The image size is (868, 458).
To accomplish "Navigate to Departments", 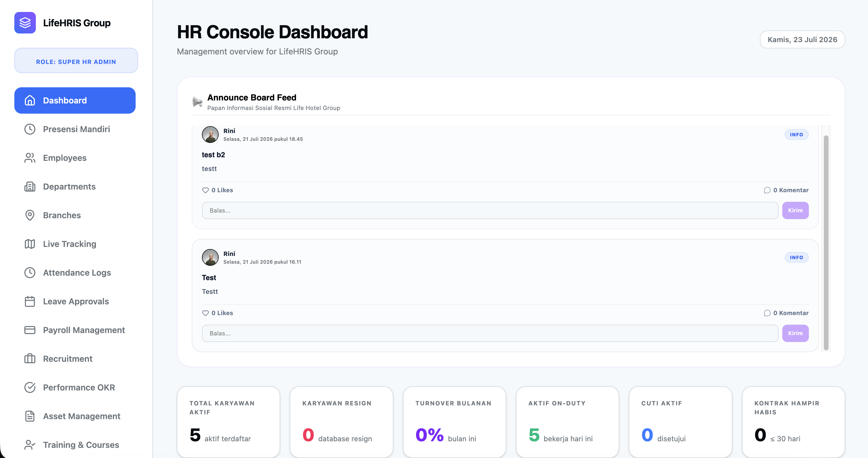I will point(75,186).
